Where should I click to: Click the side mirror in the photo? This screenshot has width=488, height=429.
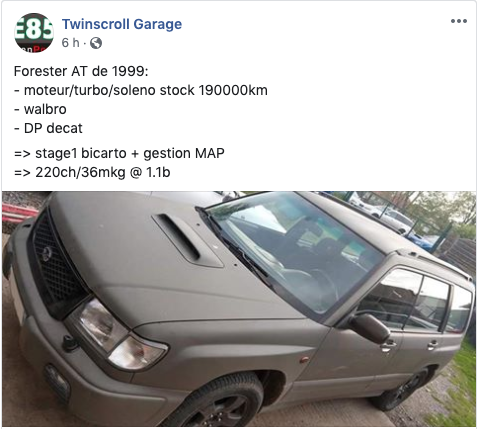(x=369, y=328)
